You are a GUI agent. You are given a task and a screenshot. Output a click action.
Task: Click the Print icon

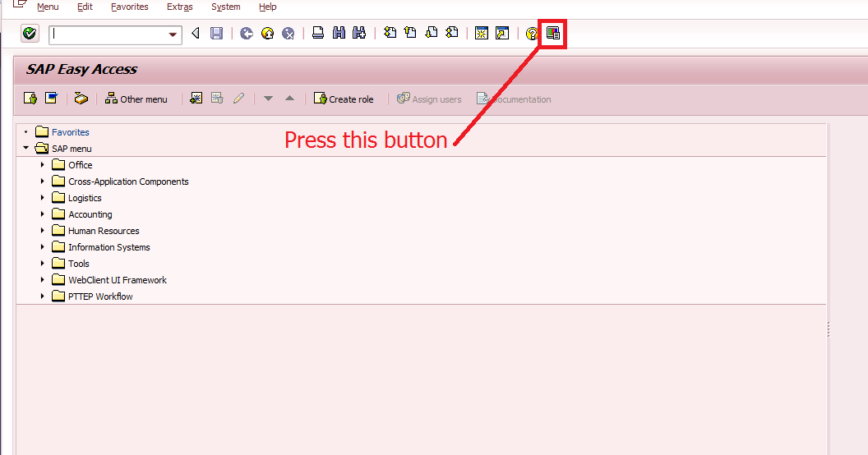[318, 33]
